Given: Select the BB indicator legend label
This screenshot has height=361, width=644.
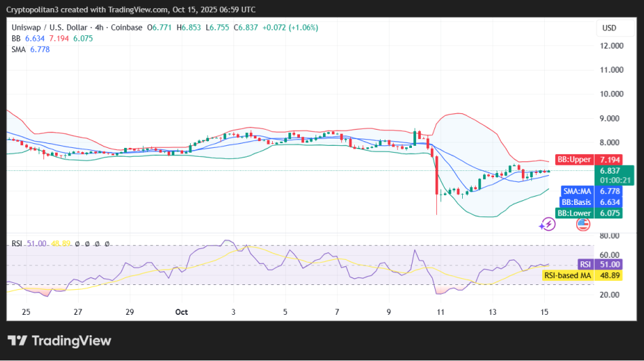Looking at the screenshot, I should [x=17, y=39].
